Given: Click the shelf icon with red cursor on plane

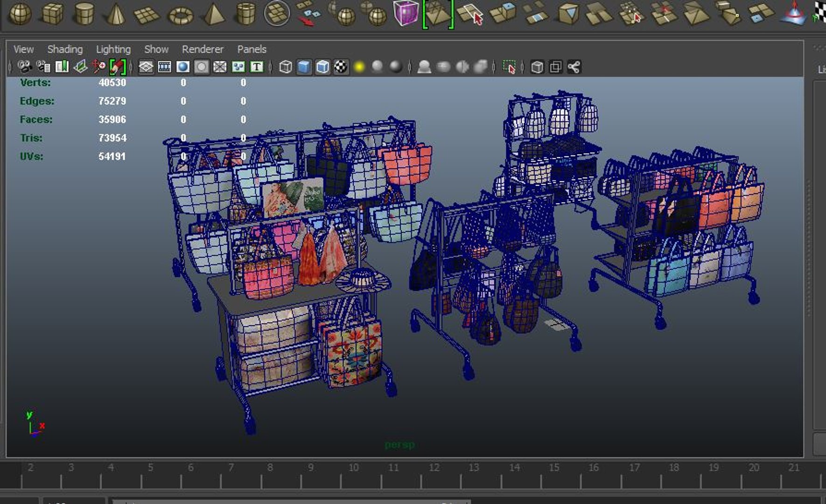Looking at the screenshot, I should click(470, 13).
